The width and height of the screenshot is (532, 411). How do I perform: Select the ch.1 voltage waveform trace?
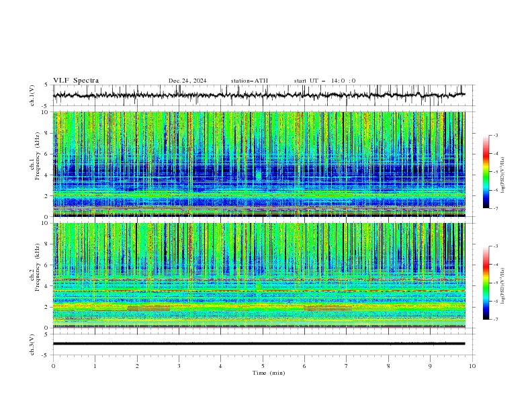coord(259,95)
